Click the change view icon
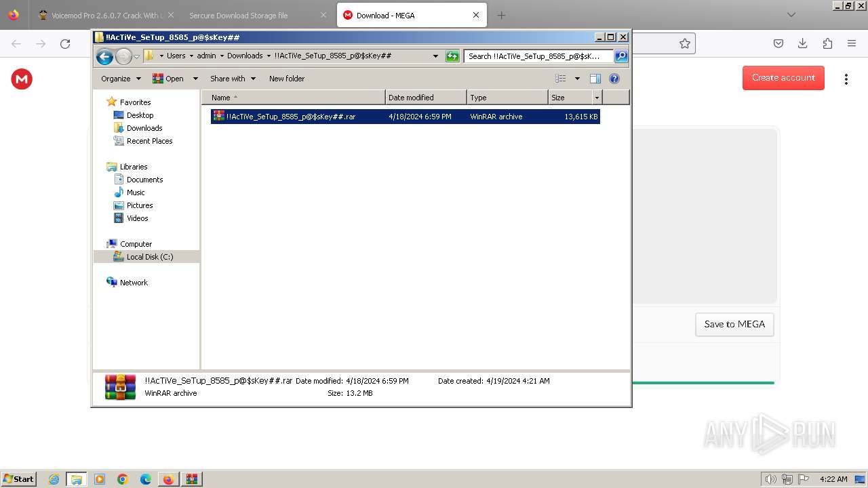The height and width of the screenshot is (488, 868). [560, 79]
